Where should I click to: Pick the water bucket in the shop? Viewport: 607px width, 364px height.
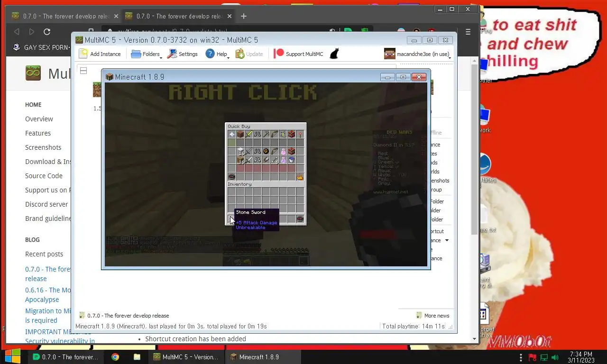tap(291, 160)
